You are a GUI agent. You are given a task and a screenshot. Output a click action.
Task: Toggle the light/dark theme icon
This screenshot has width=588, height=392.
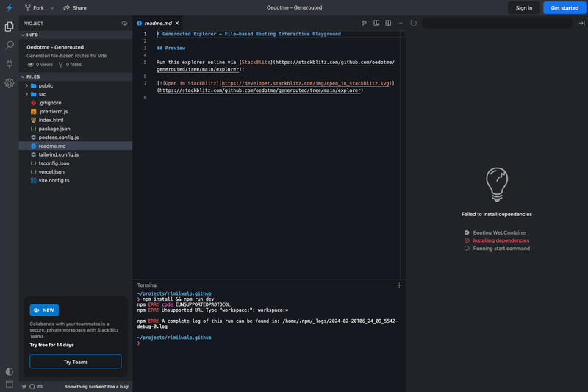[10, 371]
